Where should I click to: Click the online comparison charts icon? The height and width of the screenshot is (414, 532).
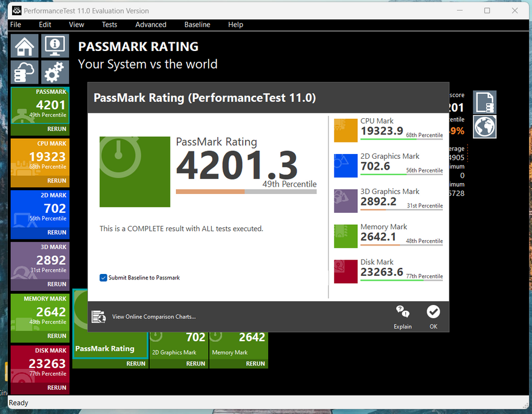click(x=99, y=316)
